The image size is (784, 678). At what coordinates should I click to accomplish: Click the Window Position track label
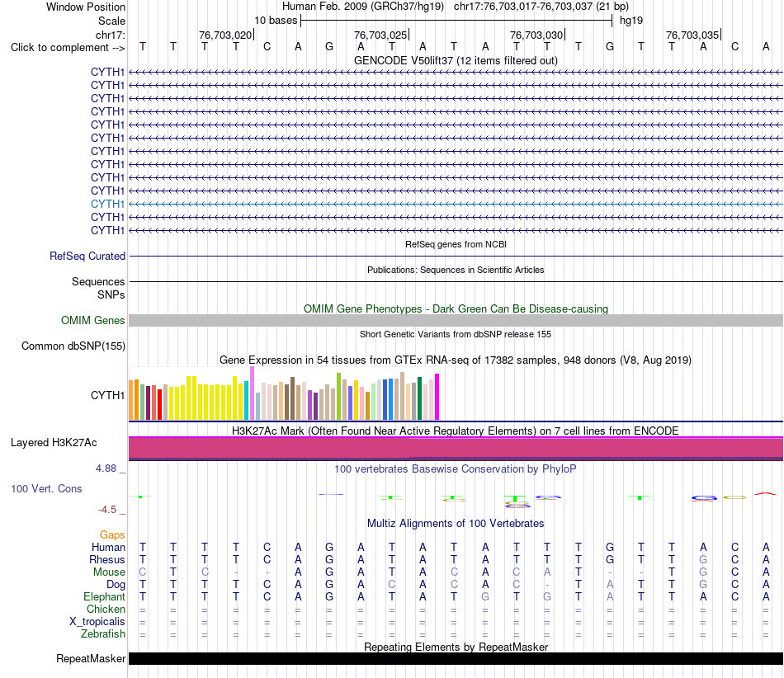click(x=86, y=7)
